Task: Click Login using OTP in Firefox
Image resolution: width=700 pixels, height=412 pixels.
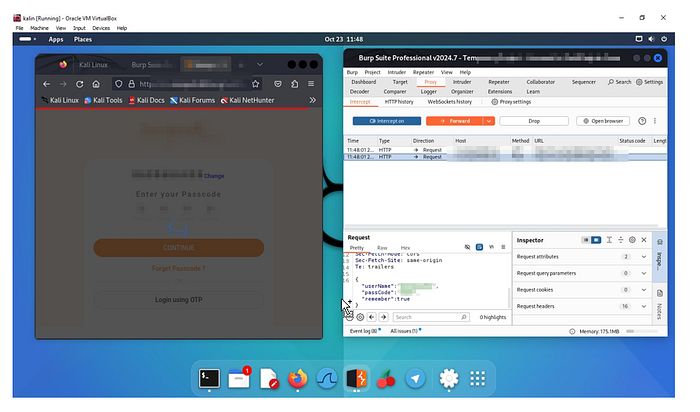Action: tap(179, 300)
